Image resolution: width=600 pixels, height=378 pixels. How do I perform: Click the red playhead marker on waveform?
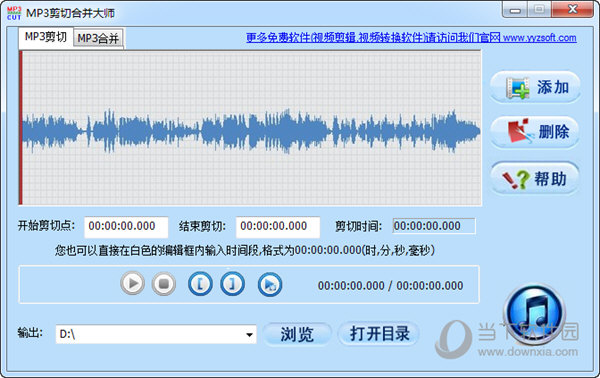pos(21,128)
